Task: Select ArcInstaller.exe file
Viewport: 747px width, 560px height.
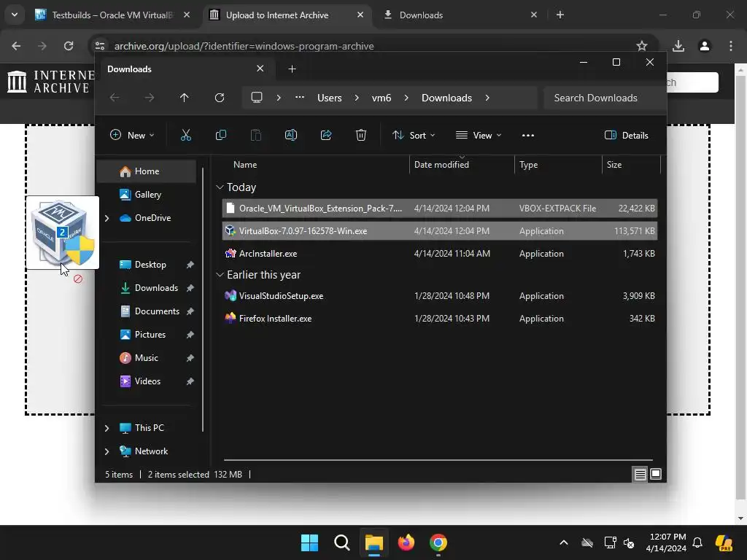Action: tap(440, 254)
